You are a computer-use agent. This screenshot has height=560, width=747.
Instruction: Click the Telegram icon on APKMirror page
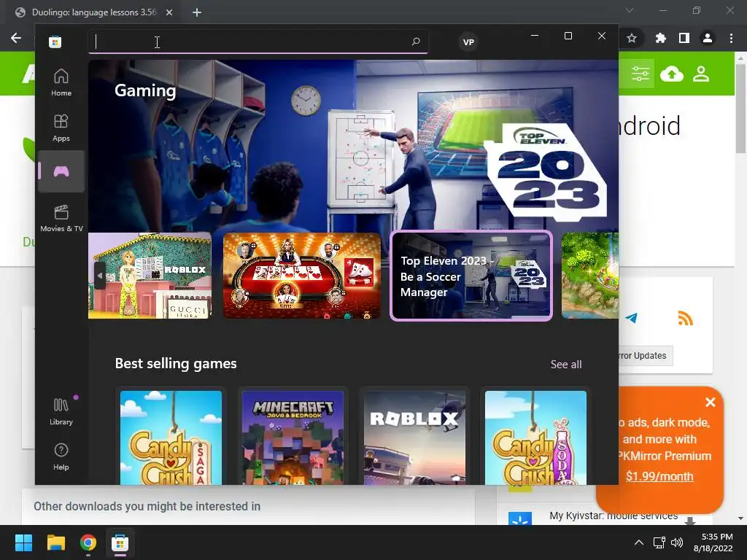pyautogui.click(x=631, y=318)
